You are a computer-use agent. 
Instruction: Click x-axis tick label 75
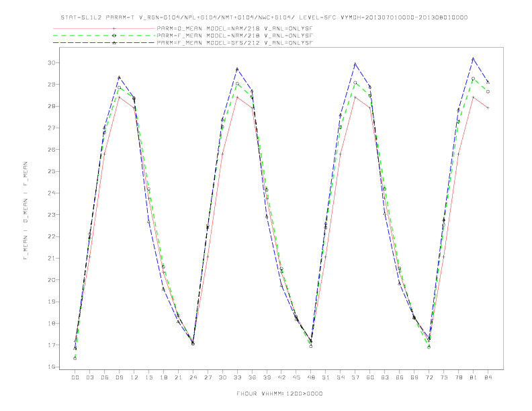[444, 377]
